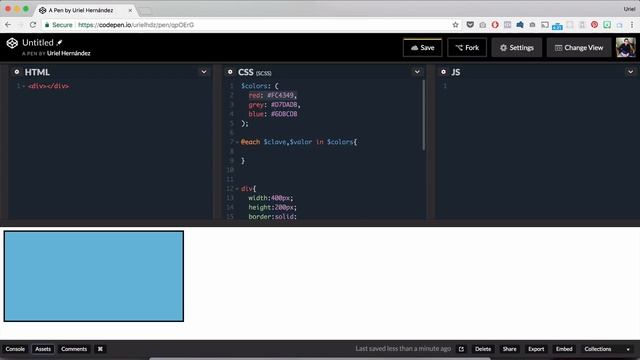Expand the CSS panel dropdown chevron

click(x=417, y=72)
